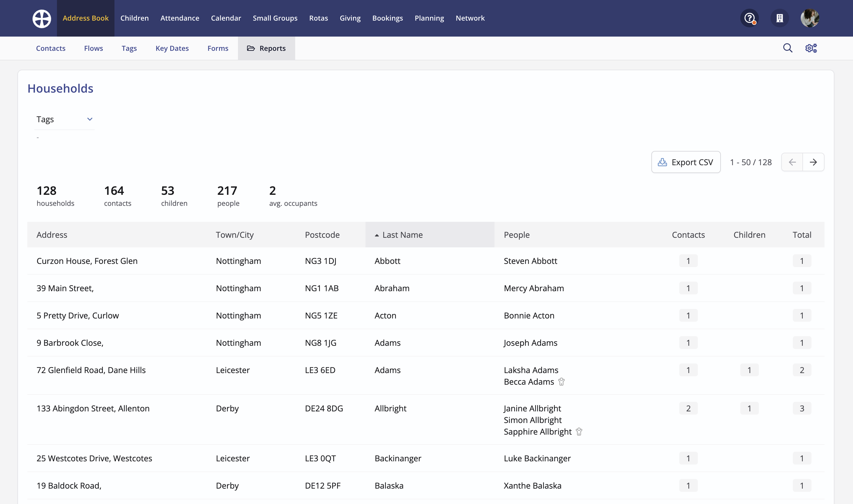Click the 53 children statistic
Screen dimensions: 853x504
point(174,196)
